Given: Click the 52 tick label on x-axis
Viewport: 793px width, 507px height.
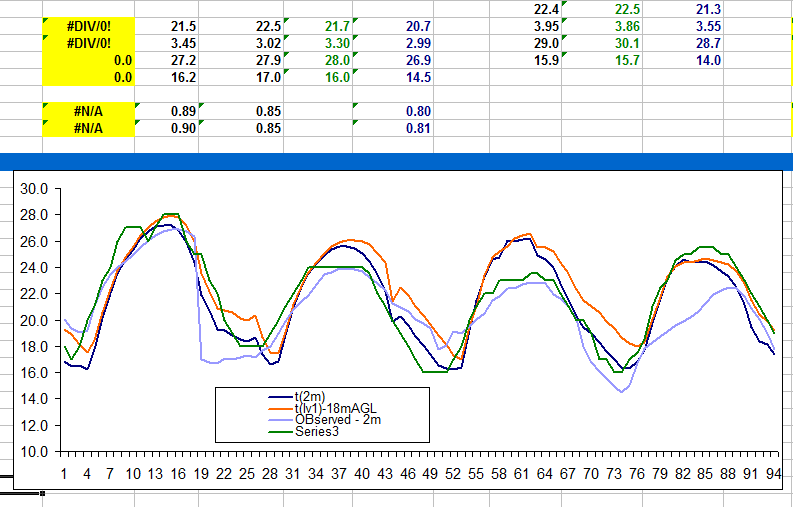Looking at the screenshot, I should click(452, 474).
